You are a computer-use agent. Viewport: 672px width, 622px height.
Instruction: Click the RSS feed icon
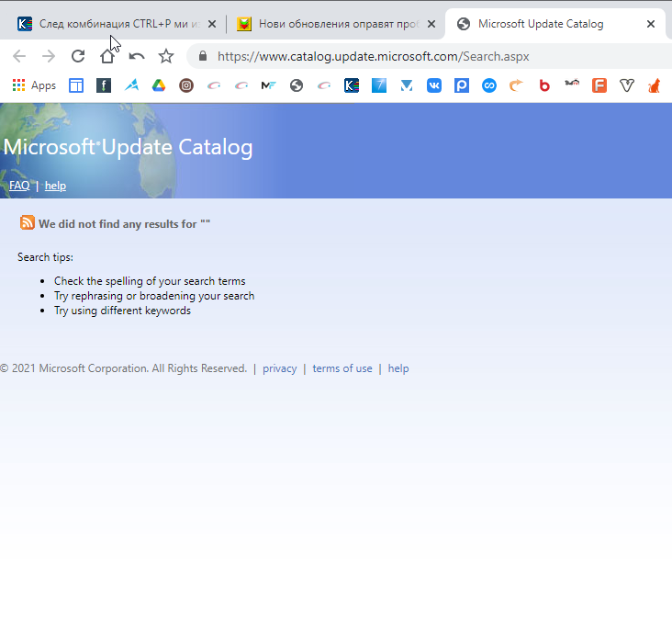pyautogui.click(x=28, y=222)
